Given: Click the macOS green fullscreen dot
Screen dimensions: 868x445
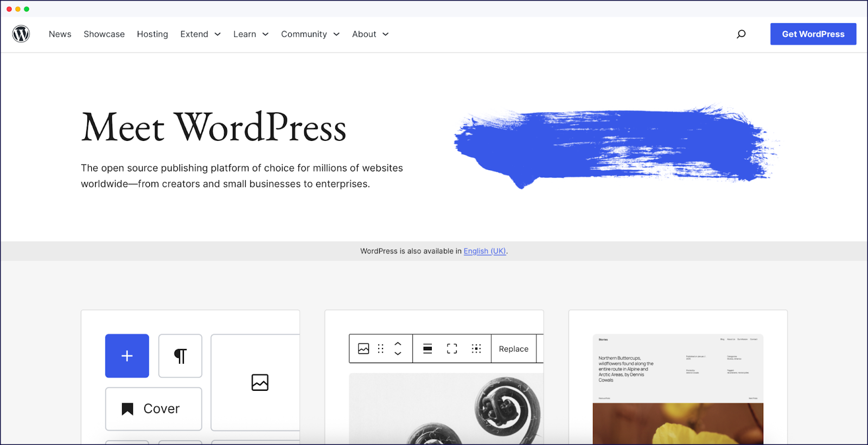Looking at the screenshot, I should coord(27,9).
